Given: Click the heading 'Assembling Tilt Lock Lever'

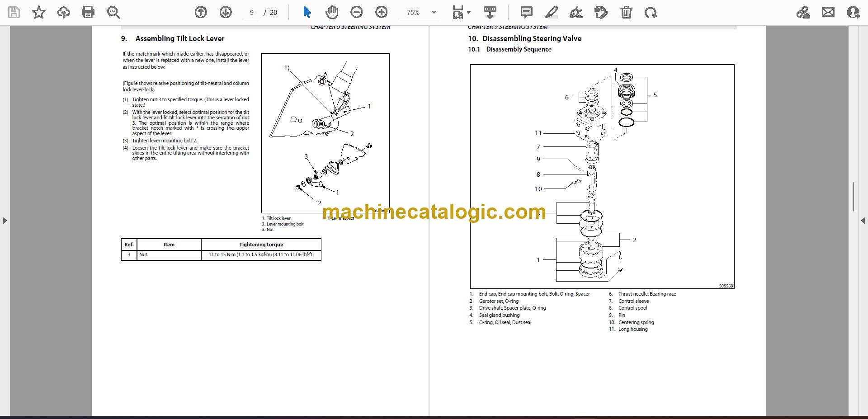Looking at the screenshot, I should (x=180, y=39).
